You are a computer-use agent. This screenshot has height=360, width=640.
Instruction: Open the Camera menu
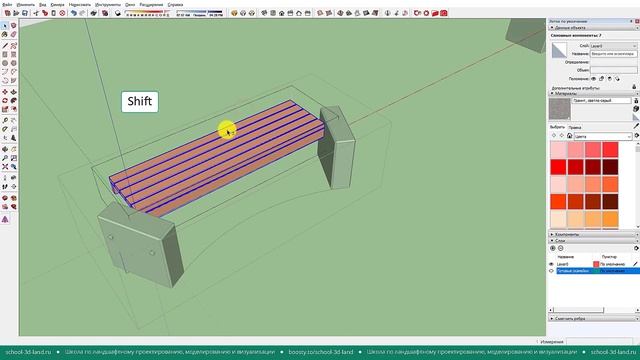point(58,4)
